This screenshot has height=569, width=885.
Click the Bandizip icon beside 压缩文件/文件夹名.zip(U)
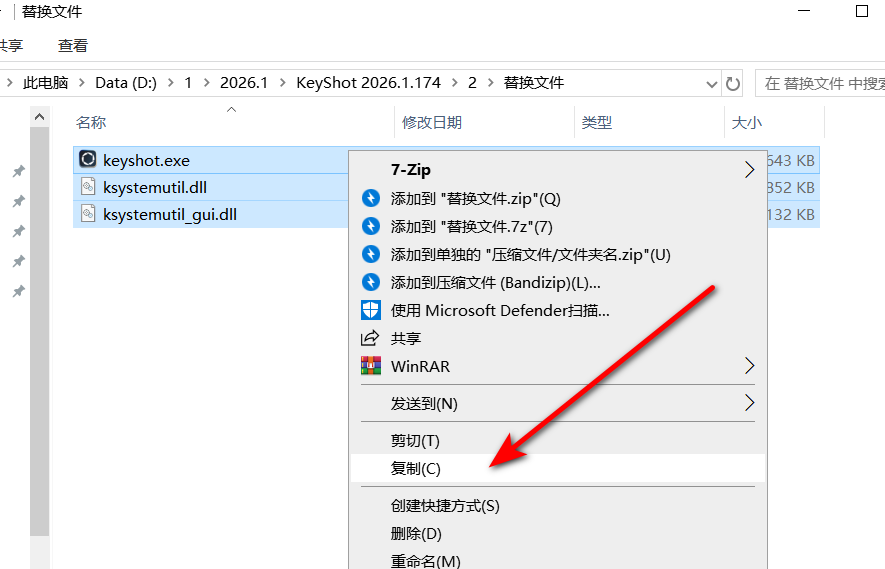coord(371,254)
